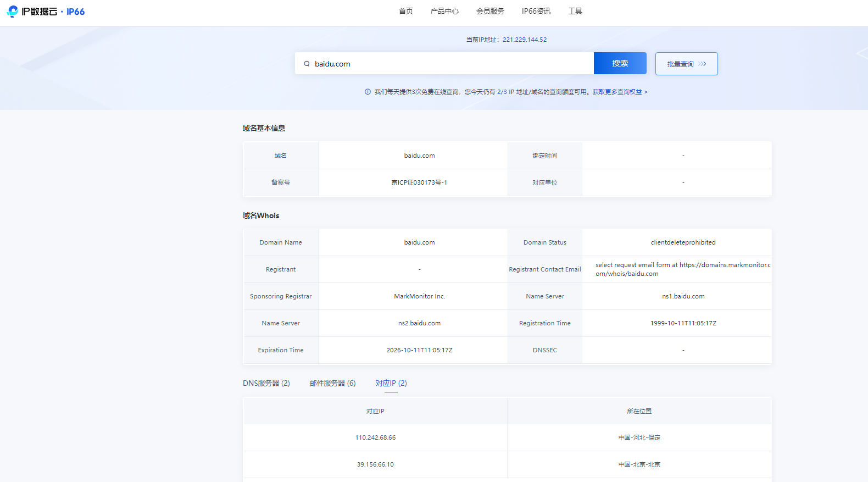Image resolution: width=868 pixels, height=482 pixels.
Task: Open the 会员服务 menu
Action: [x=490, y=11]
